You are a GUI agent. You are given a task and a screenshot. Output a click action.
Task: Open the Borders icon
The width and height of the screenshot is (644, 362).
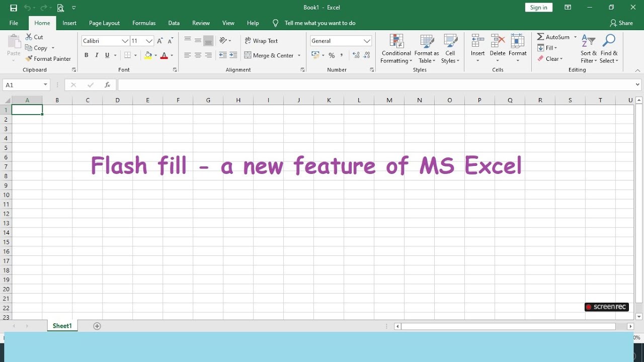tap(128, 55)
